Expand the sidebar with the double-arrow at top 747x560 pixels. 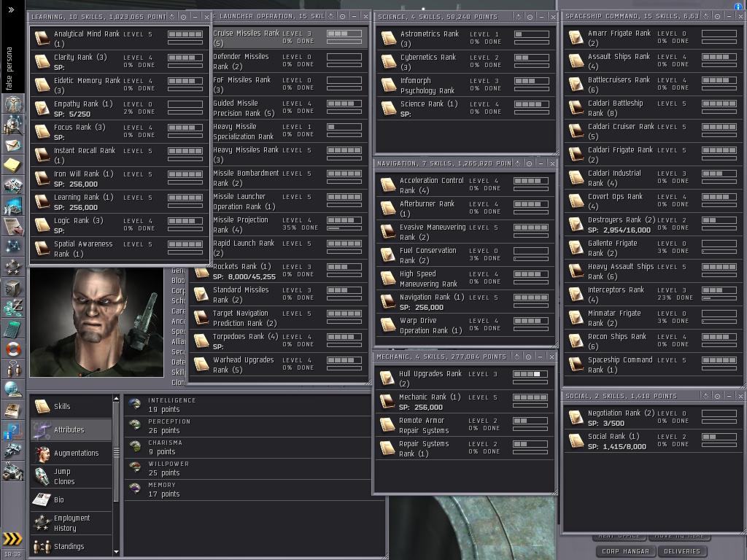click(x=11, y=9)
